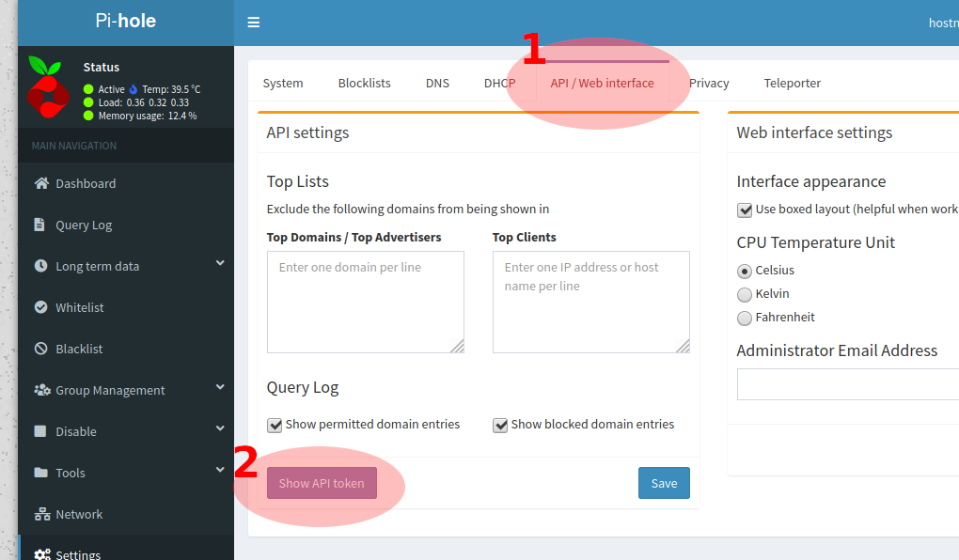Click the Query Log file icon
Screen dimensions: 959x560
[x=39, y=225]
